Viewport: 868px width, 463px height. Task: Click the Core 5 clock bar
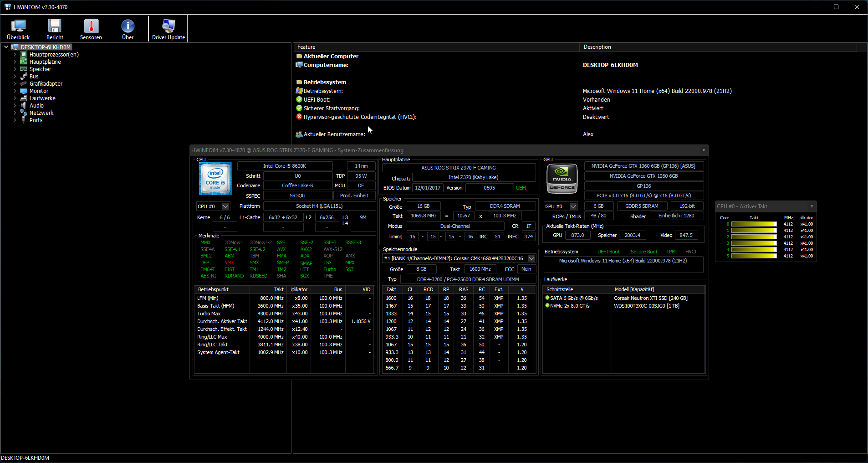click(x=754, y=256)
